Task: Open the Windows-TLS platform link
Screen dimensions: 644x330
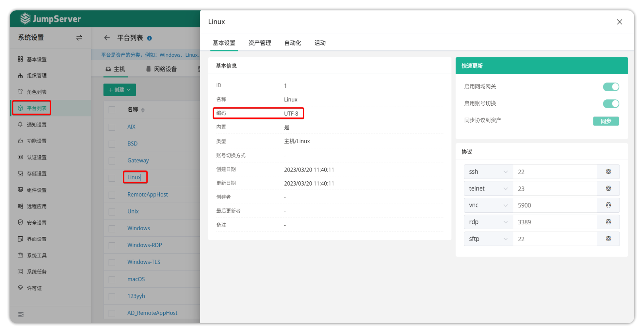Action: click(144, 262)
